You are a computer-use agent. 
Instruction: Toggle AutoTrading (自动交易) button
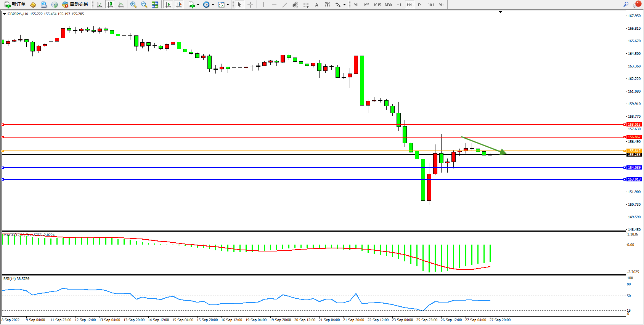[x=75, y=5]
